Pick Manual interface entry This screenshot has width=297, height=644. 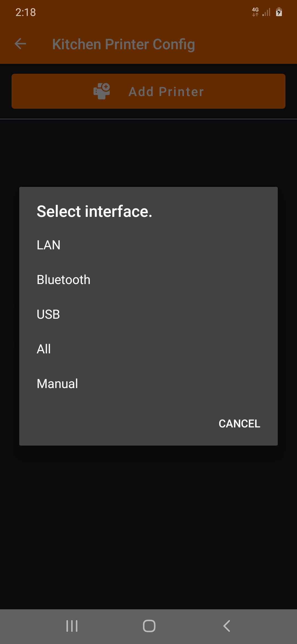coord(57,384)
